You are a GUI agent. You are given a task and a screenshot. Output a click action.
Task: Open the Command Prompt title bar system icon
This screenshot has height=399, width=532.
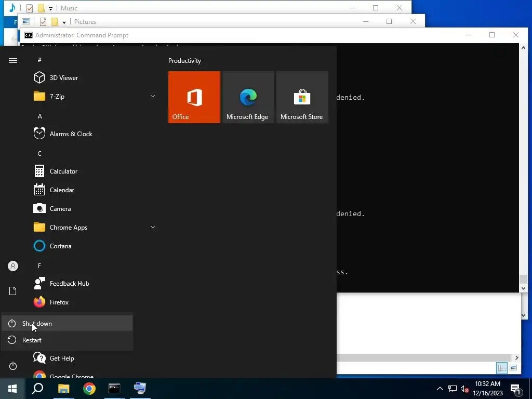tap(29, 35)
